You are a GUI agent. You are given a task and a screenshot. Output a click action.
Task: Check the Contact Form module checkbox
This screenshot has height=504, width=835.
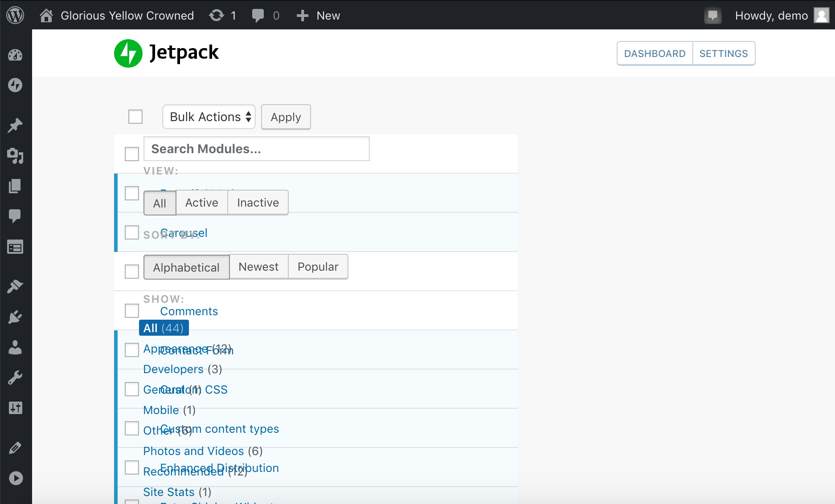point(132,350)
